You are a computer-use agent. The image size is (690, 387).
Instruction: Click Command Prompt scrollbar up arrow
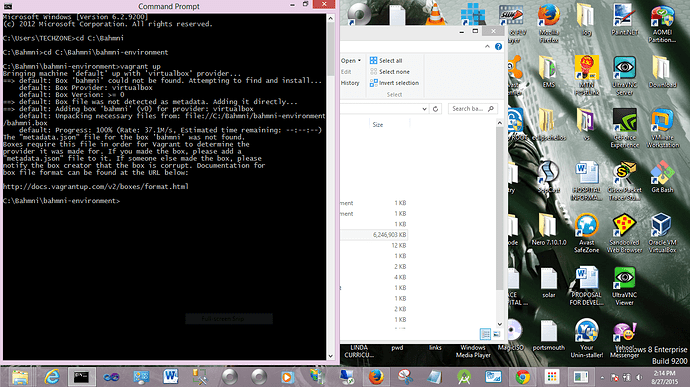click(x=330, y=18)
